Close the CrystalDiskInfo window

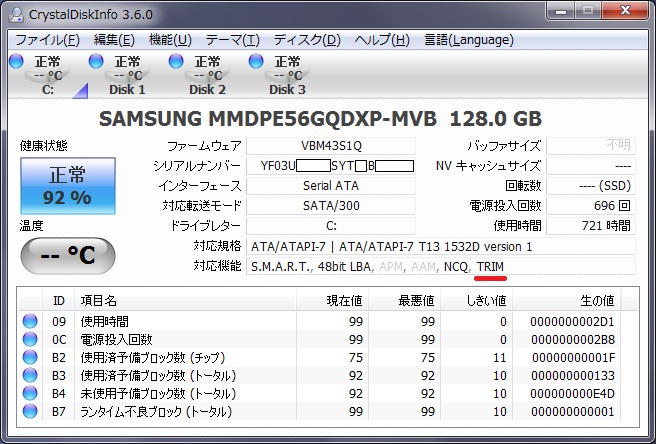click(x=626, y=10)
